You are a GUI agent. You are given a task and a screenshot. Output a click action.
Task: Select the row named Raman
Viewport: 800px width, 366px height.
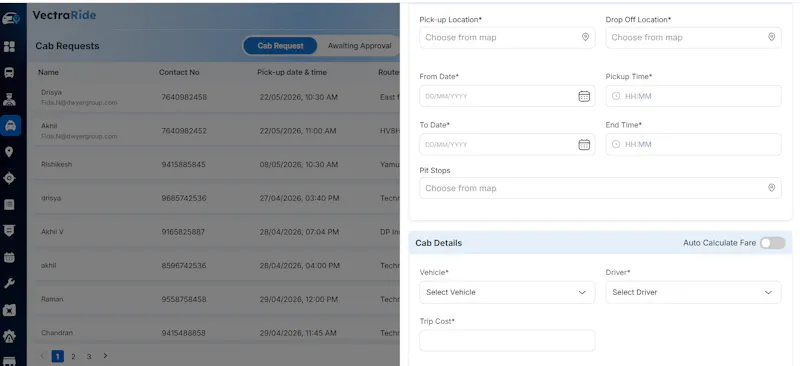(x=217, y=299)
